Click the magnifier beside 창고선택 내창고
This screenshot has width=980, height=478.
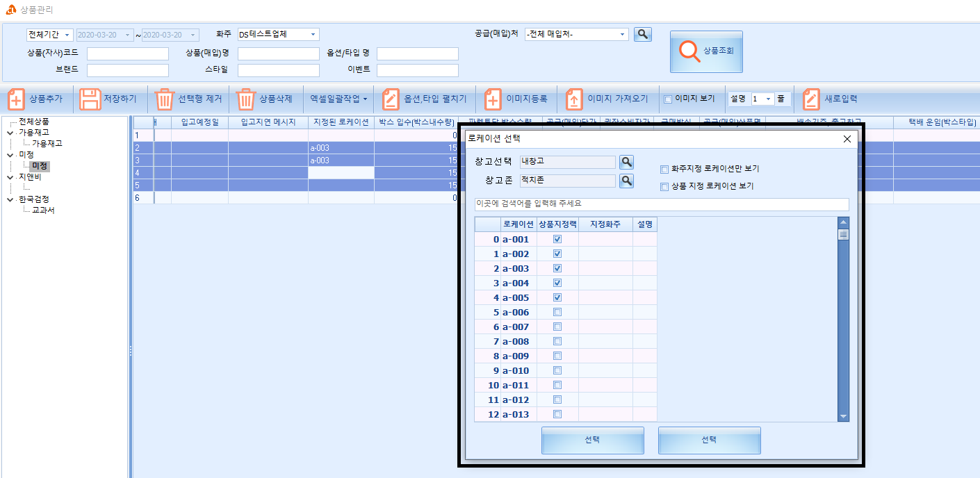click(626, 162)
